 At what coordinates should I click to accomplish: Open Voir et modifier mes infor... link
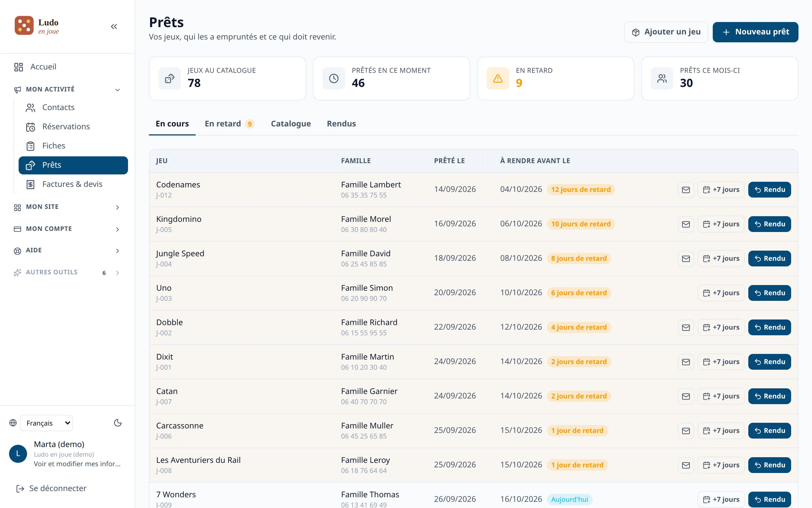77,464
